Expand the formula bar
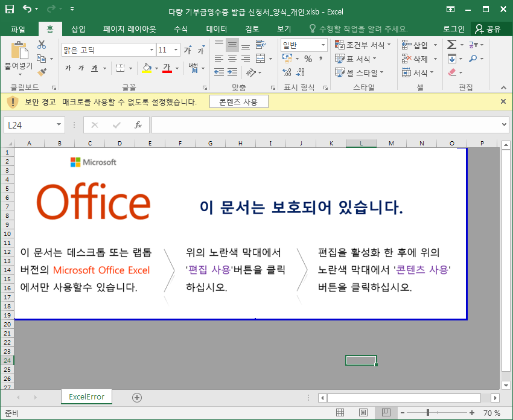This screenshot has width=513, height=420. [504, 125]
